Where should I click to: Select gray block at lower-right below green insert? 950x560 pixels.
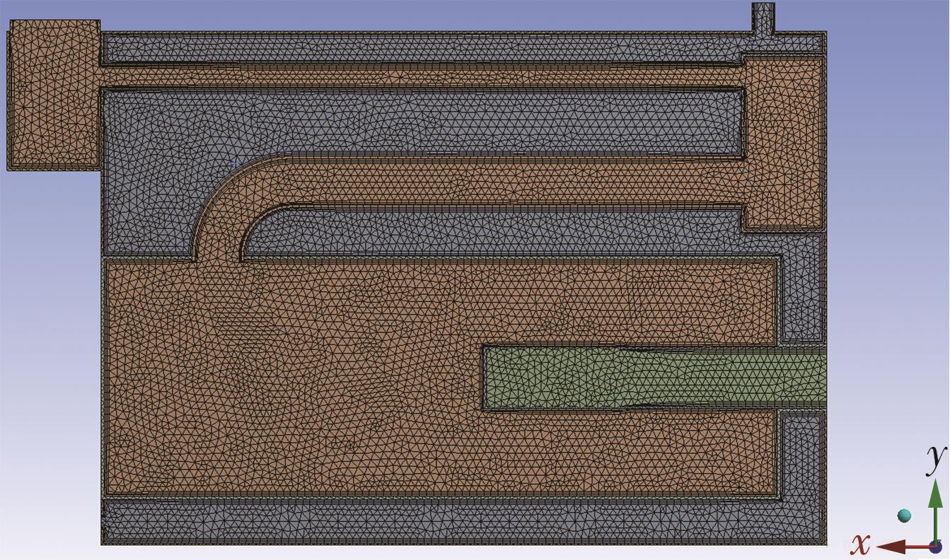pyautogui.click(x=802, y=453)
